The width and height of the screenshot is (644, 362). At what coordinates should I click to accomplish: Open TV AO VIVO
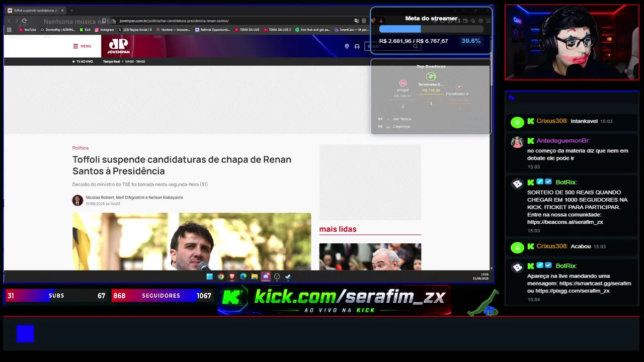point(83,61)
